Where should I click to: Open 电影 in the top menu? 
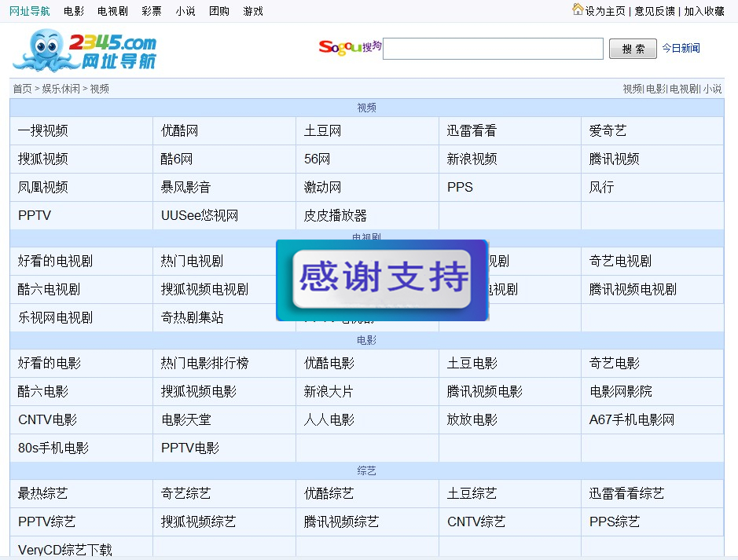(73, 11)
